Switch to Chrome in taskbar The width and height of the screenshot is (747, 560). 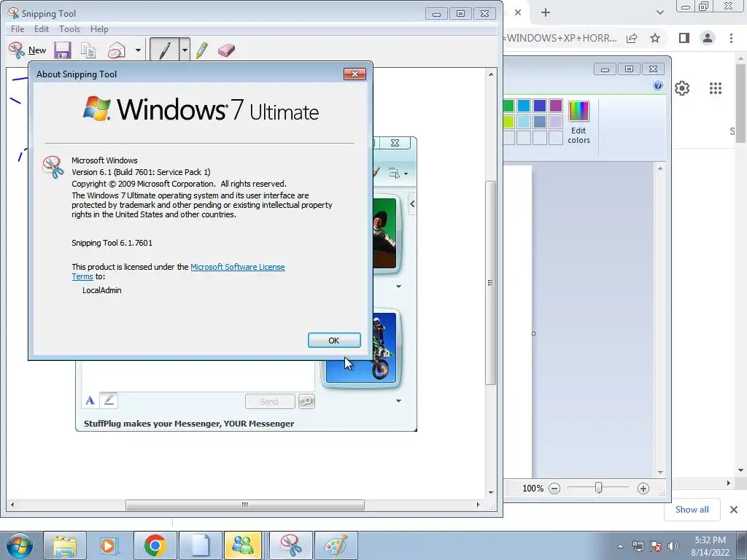pos(155,545)
